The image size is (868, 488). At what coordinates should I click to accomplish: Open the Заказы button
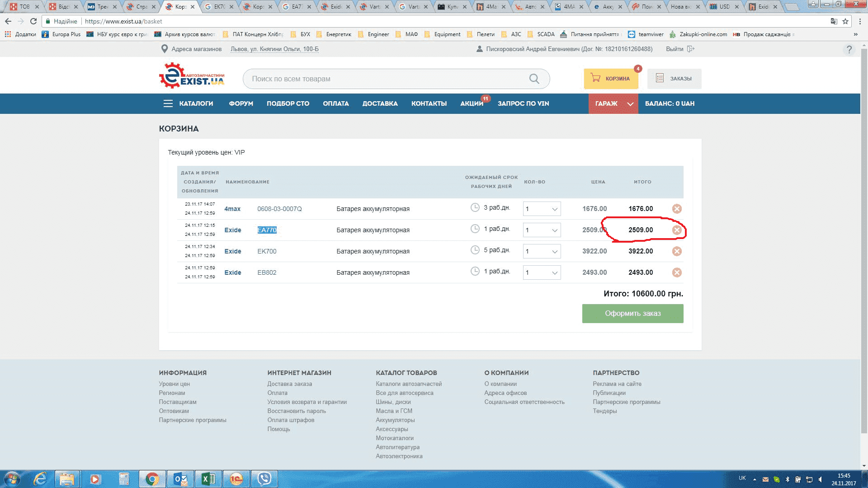pos(674,79)
